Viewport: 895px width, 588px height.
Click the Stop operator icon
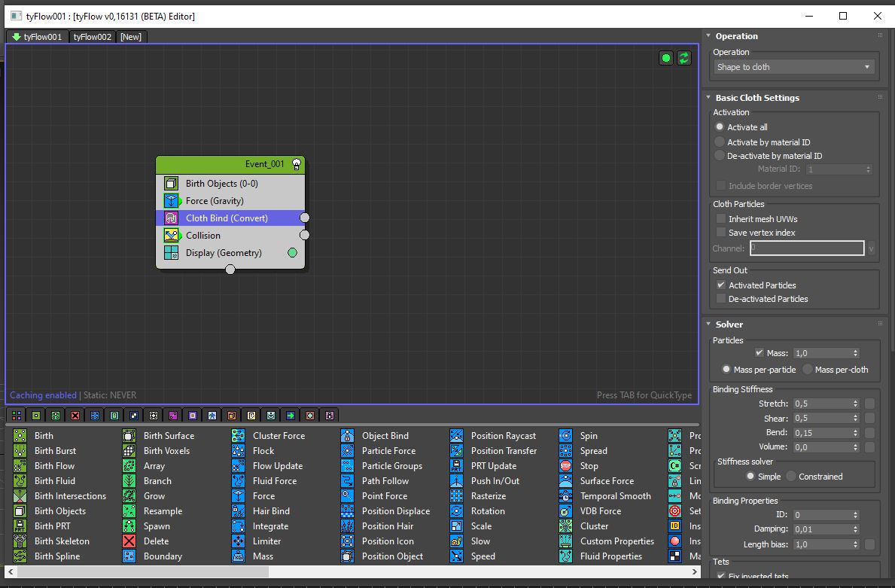[566, 466]
